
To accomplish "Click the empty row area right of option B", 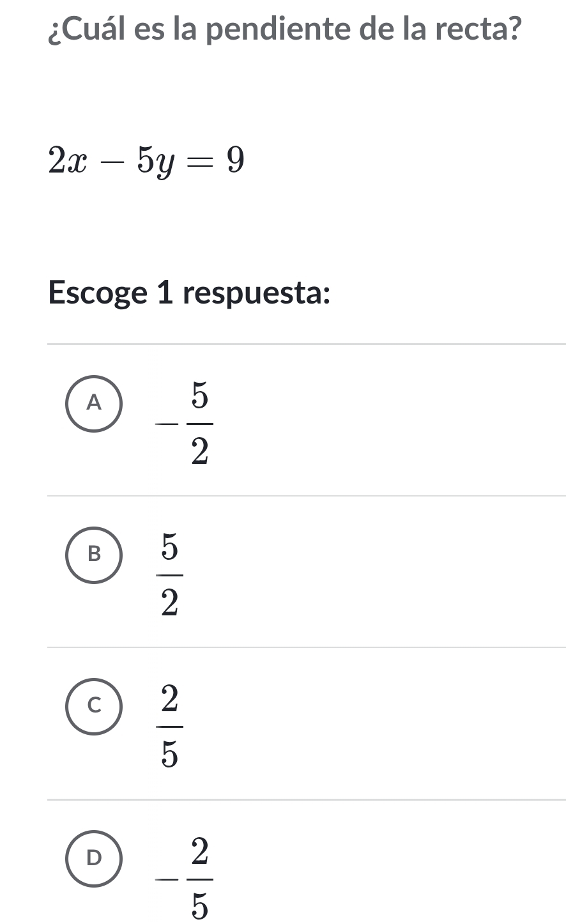I will (383, 572).
